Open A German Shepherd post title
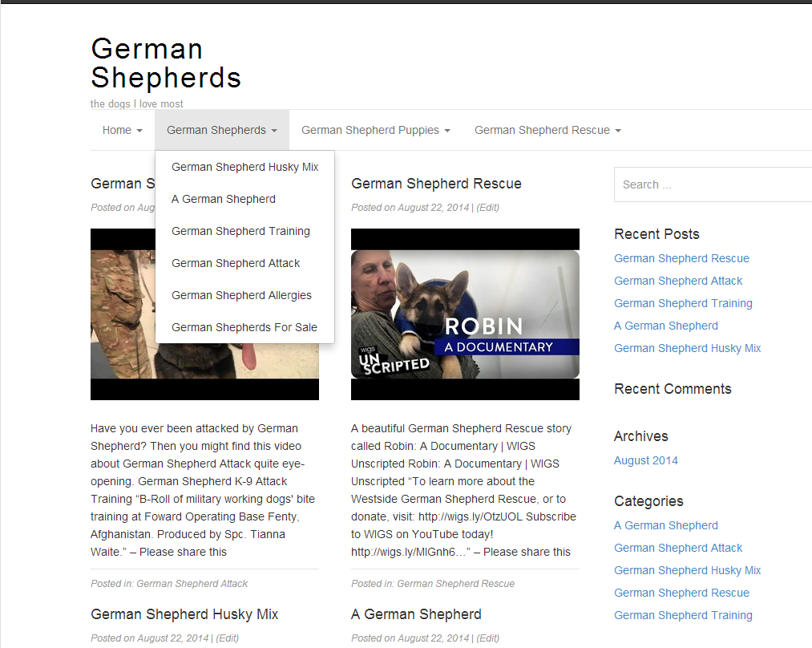This screenshot has width=812, height=648. point(416,614)
